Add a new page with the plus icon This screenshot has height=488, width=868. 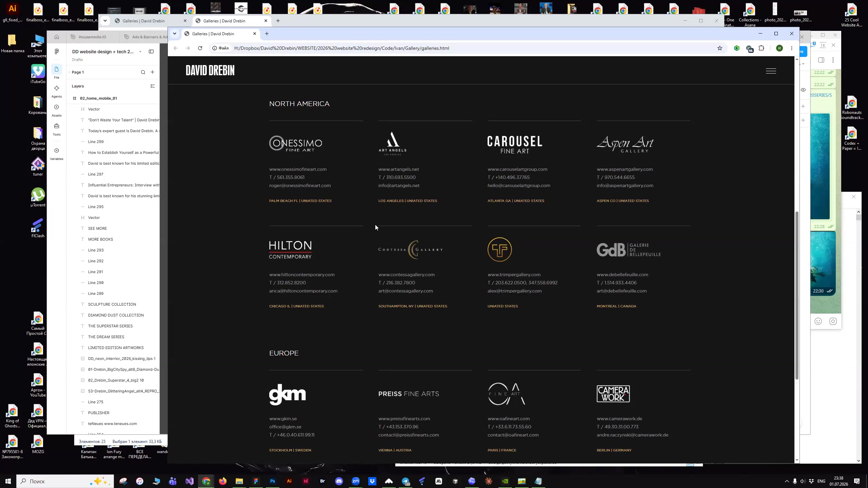point(152,72)
